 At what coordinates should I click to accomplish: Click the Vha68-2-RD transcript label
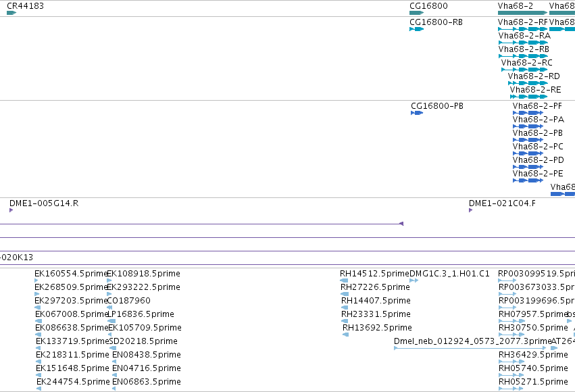(x=534, y=76)
